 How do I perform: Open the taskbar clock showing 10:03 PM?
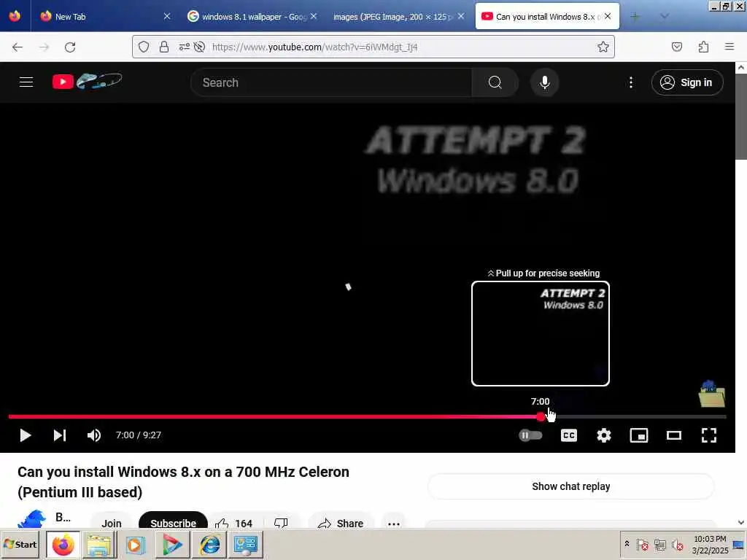point(710,544)
